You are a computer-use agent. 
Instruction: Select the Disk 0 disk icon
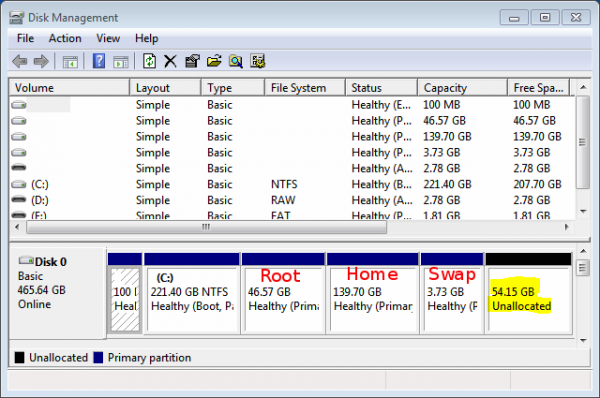click(x=26, y=261)
